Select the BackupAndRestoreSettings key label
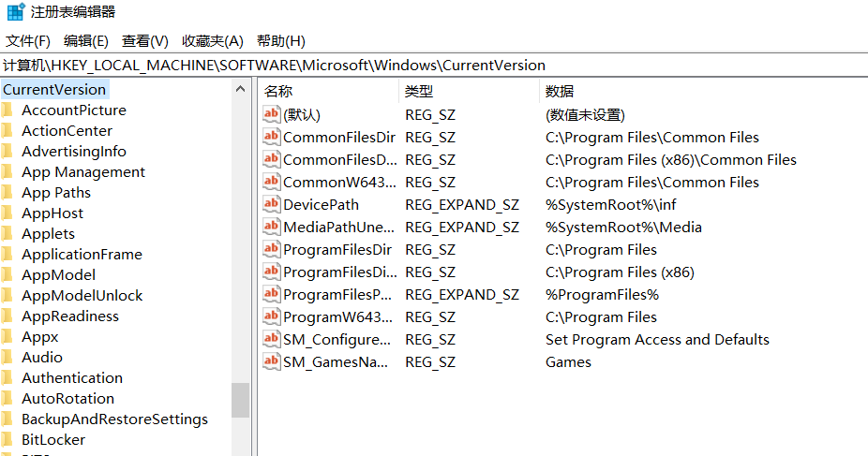The height and width of the screenshot is (456, 868). [114, 419]
